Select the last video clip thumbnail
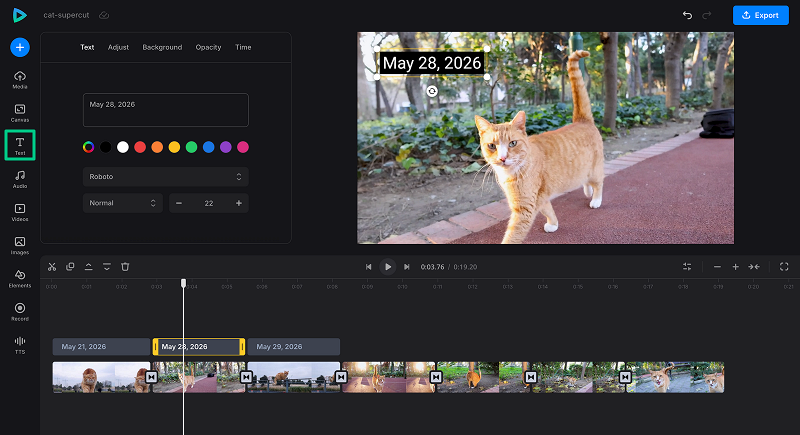This screenshot has width=800, height=435. tap(678, 377)
